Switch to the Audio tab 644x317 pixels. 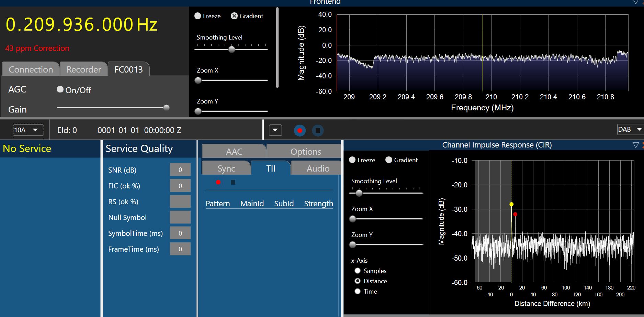[318, 168]
